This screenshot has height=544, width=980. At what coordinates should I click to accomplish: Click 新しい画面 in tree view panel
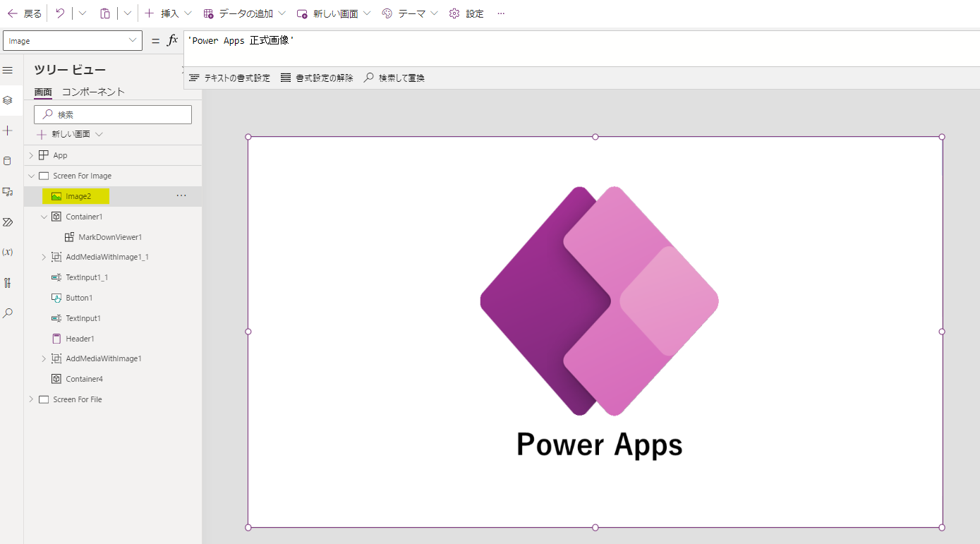tap(70, 134)
